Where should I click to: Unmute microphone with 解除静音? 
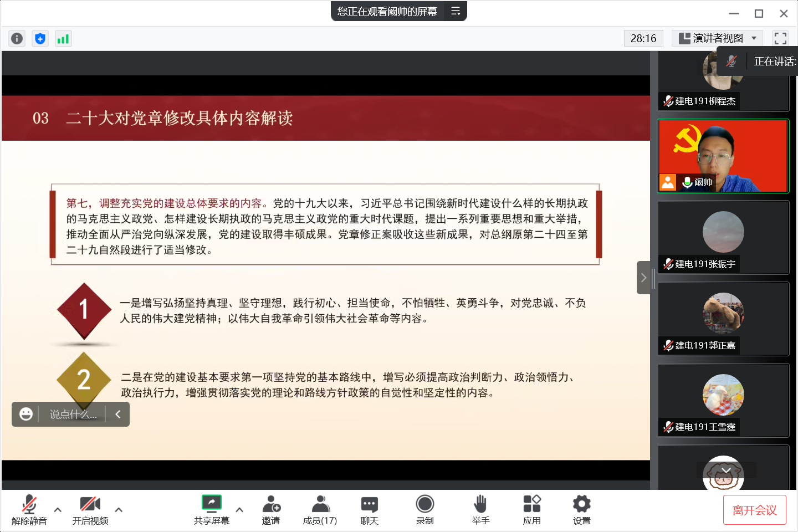29,510
